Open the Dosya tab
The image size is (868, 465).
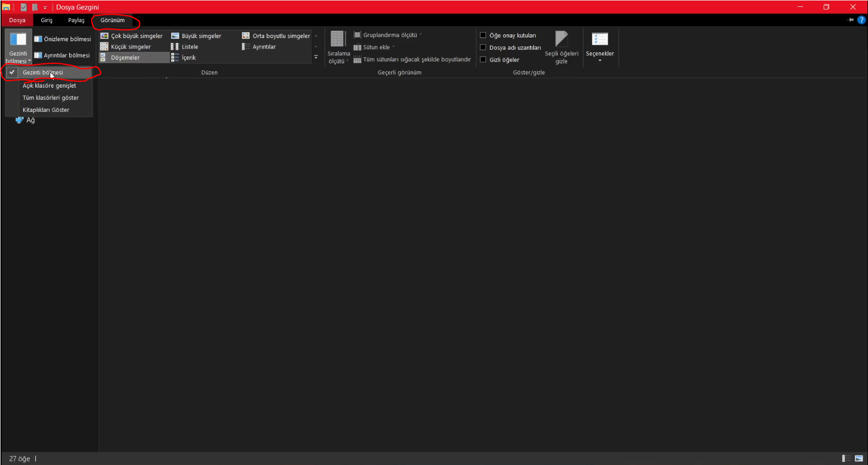click(17, 20)
